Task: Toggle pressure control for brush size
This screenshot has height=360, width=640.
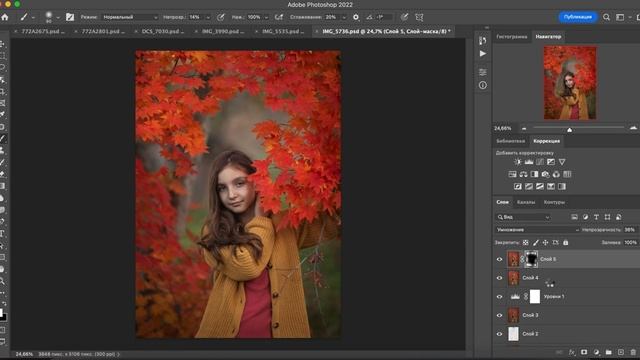Action: pyautogui.click(x=404, y=17)
